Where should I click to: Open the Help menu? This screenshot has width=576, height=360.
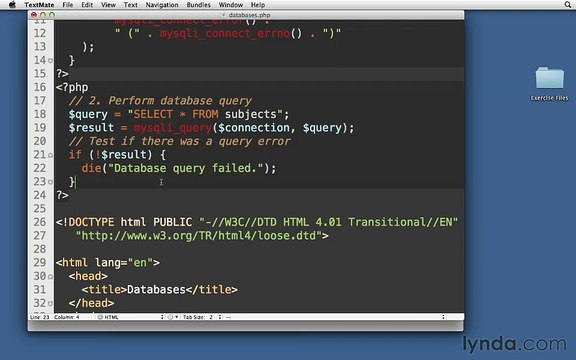point(258,5)
